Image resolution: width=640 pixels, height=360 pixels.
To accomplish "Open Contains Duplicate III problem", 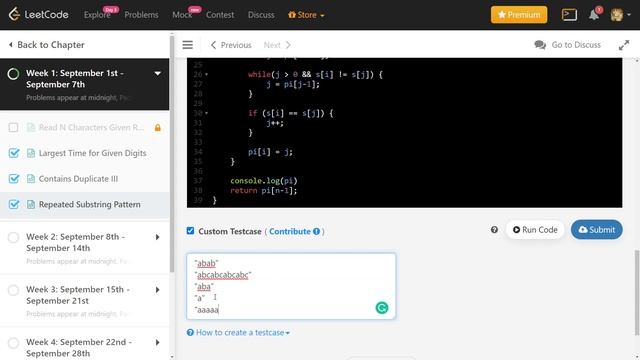I will click(x=78, y=179).
